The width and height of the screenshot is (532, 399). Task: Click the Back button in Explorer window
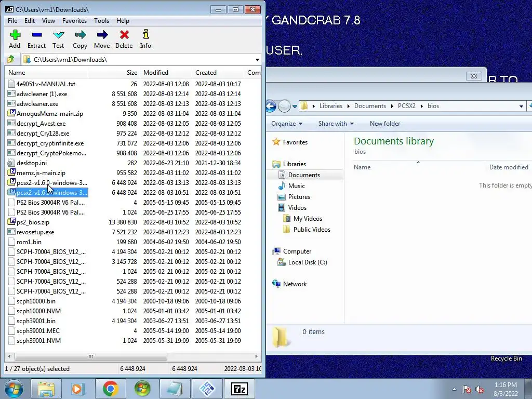[270, 106]
